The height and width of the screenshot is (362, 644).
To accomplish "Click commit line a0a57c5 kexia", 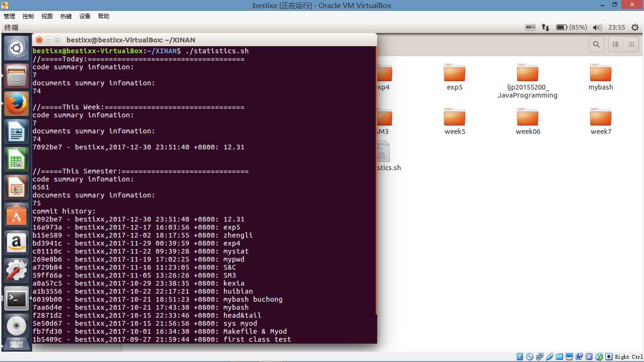I will [x=139, y=283].
